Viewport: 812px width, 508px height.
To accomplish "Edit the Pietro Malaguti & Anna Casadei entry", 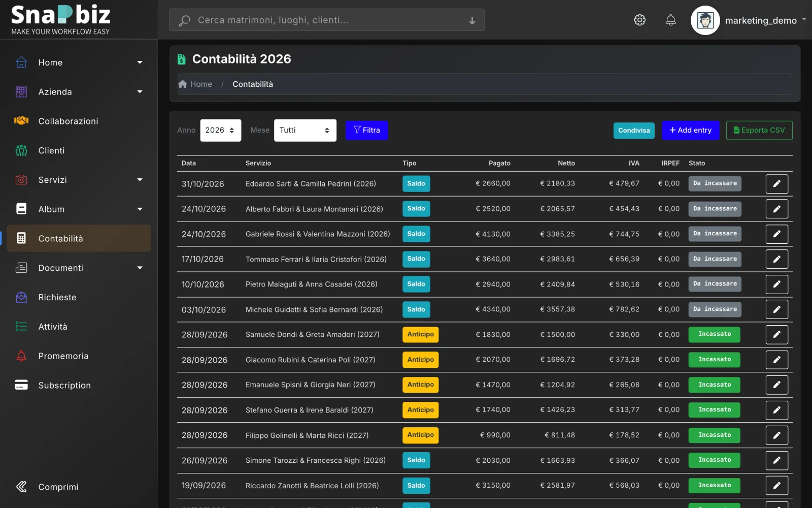I will click(x=776, y=284).
